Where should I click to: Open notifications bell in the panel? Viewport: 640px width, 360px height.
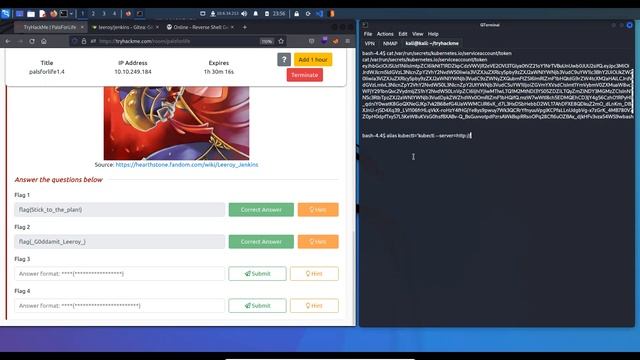click(x=256, y=14)
